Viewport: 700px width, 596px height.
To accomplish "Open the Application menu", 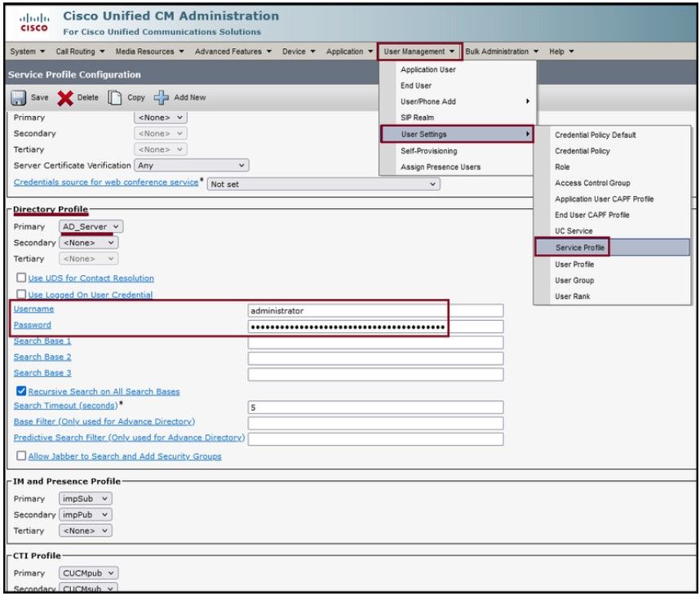I will (349, 51).
